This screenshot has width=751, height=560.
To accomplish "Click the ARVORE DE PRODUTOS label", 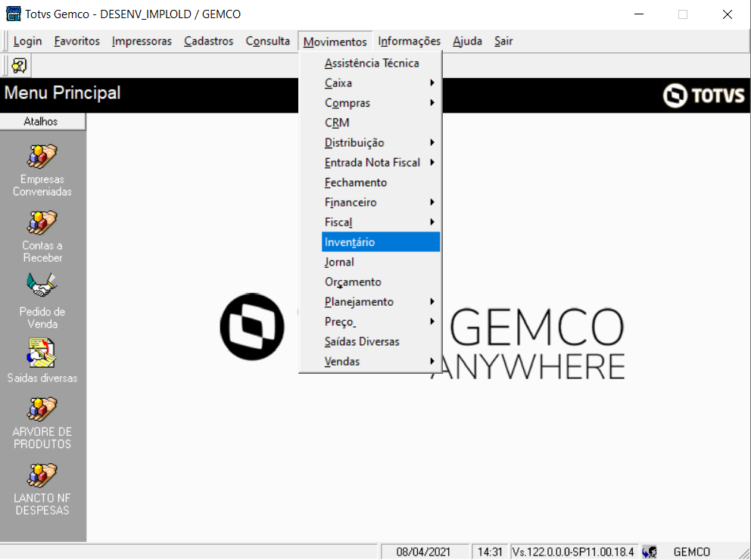I will [x=42, y=438].
